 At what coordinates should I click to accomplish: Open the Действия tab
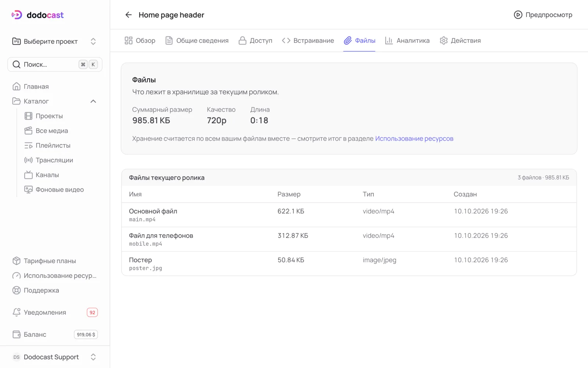pyautogui.click(x=460, y=40)
